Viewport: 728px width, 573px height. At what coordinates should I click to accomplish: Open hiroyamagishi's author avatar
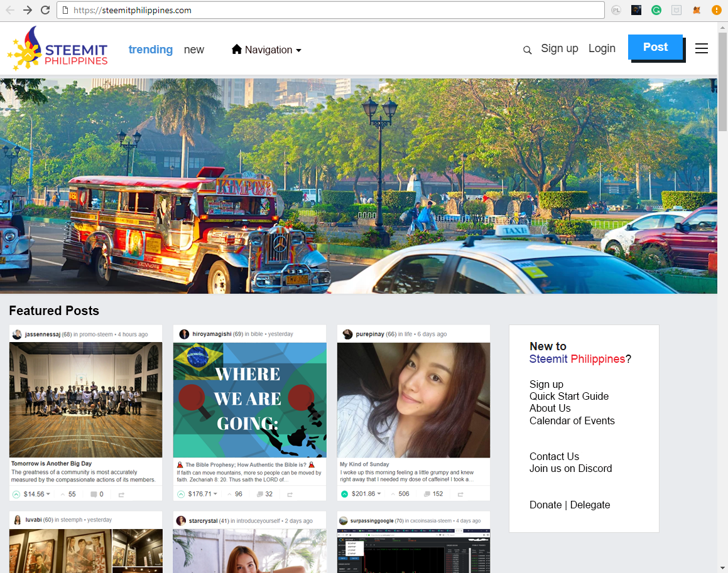(x=184, y=334)
